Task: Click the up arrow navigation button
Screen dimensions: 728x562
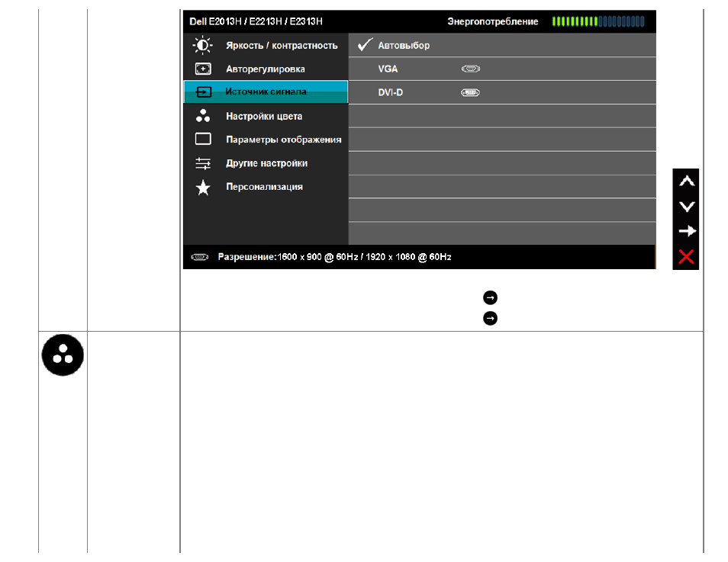Action: (x=686, y=181)
